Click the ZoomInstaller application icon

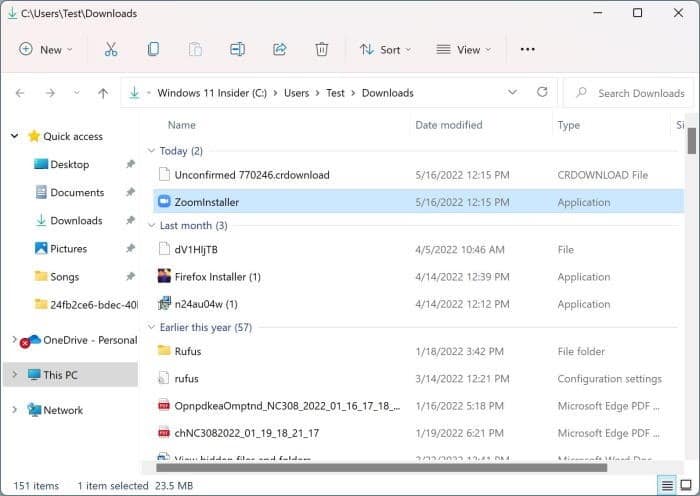pos(164,202)
